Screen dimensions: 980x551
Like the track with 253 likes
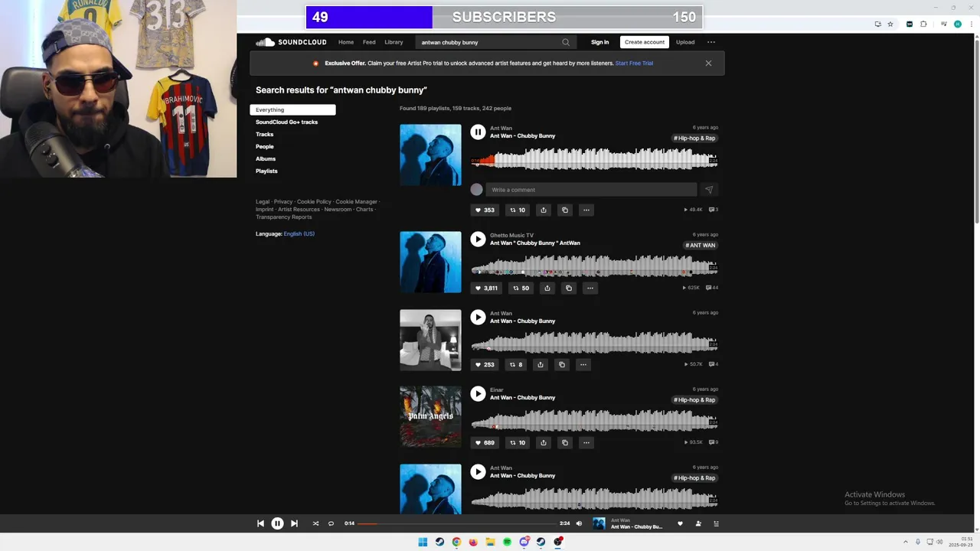[485, 364]
